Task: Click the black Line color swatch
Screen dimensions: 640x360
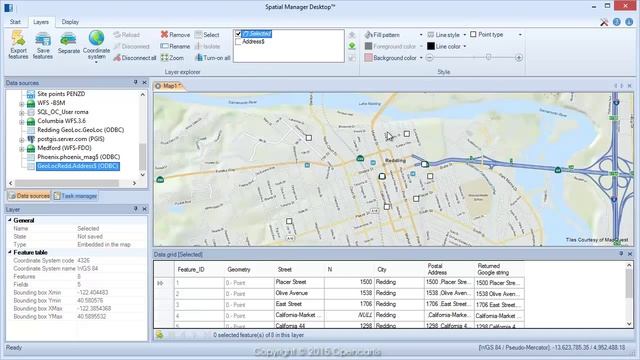Action: pos(431,46)
